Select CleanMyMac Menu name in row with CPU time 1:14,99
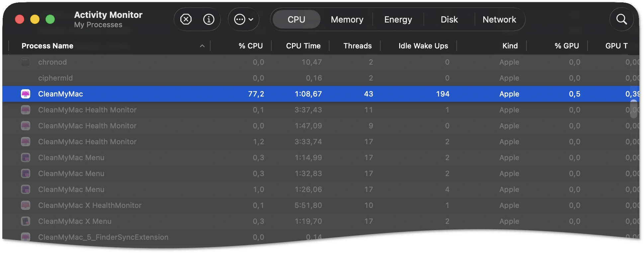Image resolution: width=644 pixels, height=253 pixels. click(x=71, y=158)
